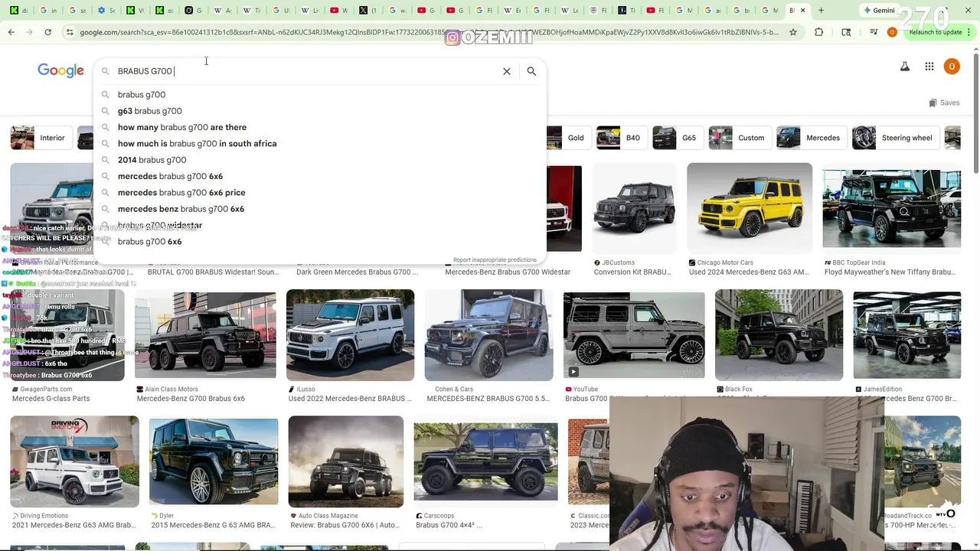The height and width of the screenshot is (551, 980).
Task: Open Dyler 2015 G 63 AMG image
Action: [214, 462]
